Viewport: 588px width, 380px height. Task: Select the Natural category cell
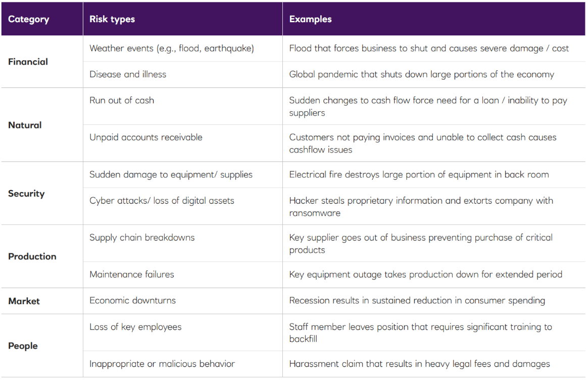pos(25,125)
